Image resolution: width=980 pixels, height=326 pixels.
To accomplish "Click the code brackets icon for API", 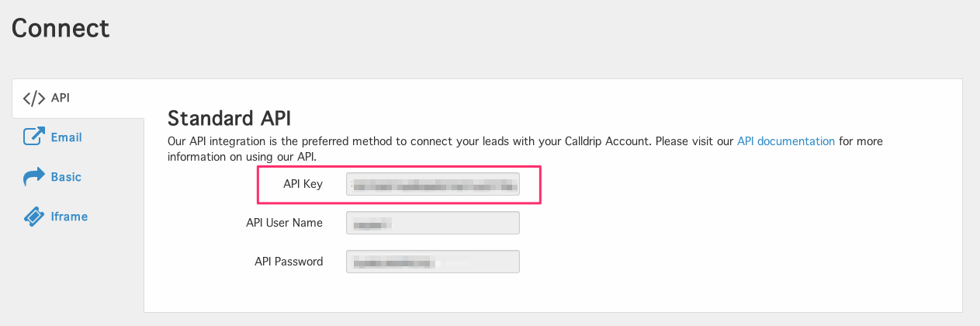I will [34, 99].
